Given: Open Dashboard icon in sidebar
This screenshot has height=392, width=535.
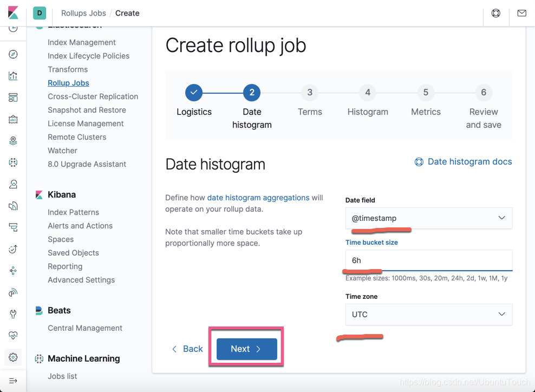Looking at the screenshot, I should tap(13, 97).
